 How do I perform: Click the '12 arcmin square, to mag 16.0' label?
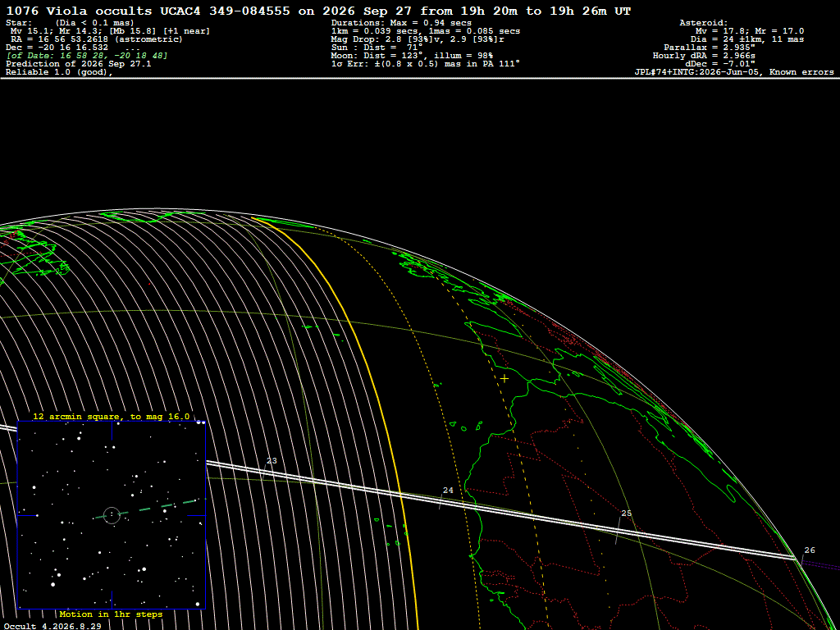112,416
